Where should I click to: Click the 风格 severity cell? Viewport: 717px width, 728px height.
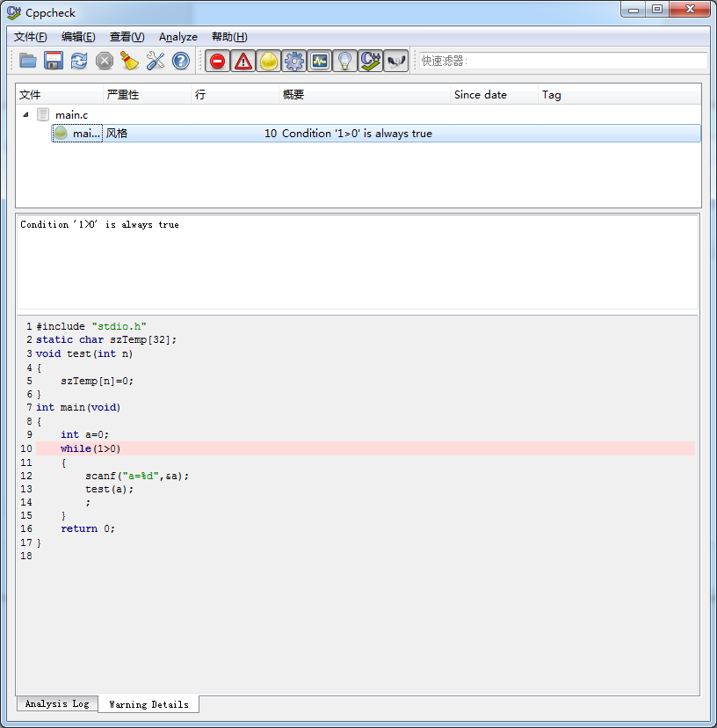pos(117,134)
